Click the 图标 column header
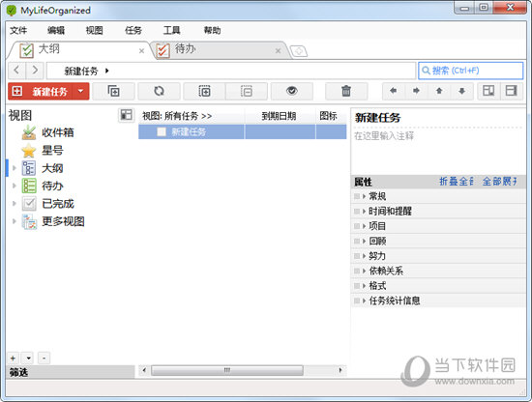Image resolution: width=532 pixels, height=402 pixels. tap(331, 116)
